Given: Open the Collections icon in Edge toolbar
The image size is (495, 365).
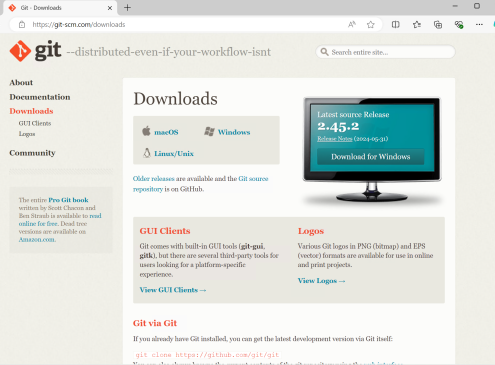Looking at the screenshot, I should click(x=438, y=24).
